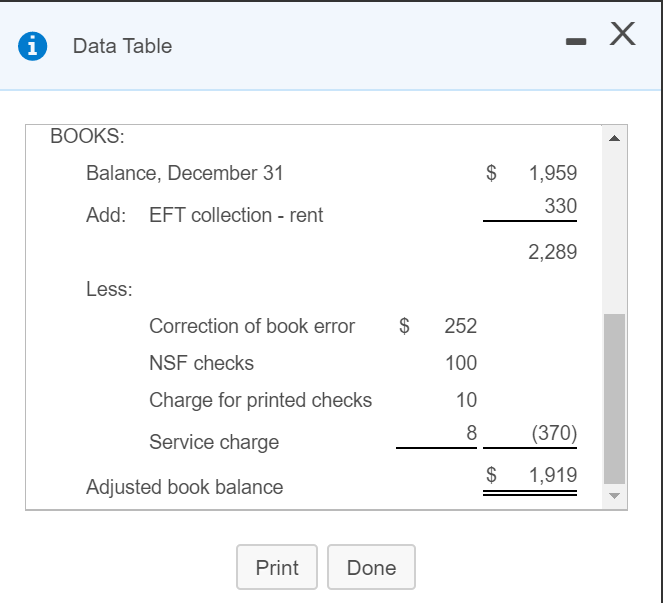Click the 'Less:' label
This screenshot has width=663, height=603.
coord(109,289)
